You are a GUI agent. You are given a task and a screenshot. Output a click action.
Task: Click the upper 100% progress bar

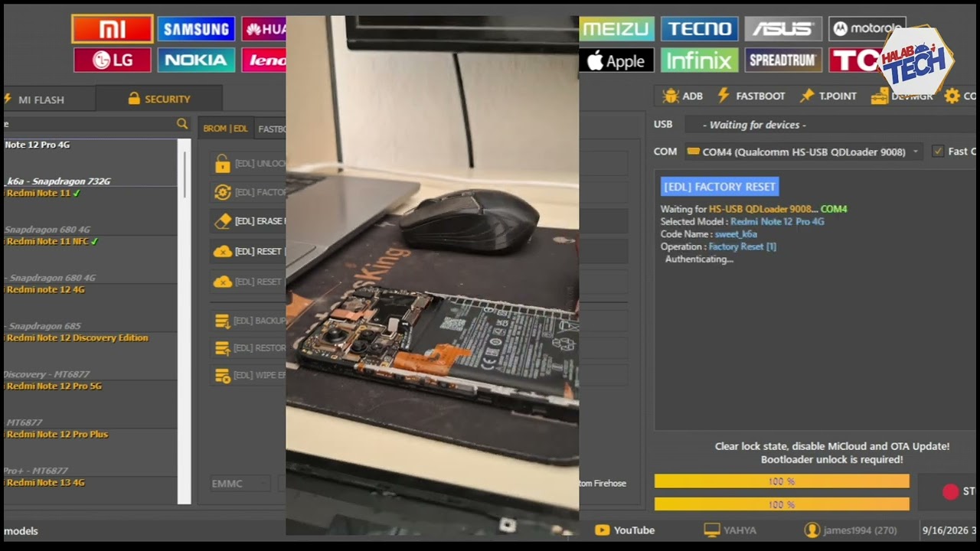(782, 481)
